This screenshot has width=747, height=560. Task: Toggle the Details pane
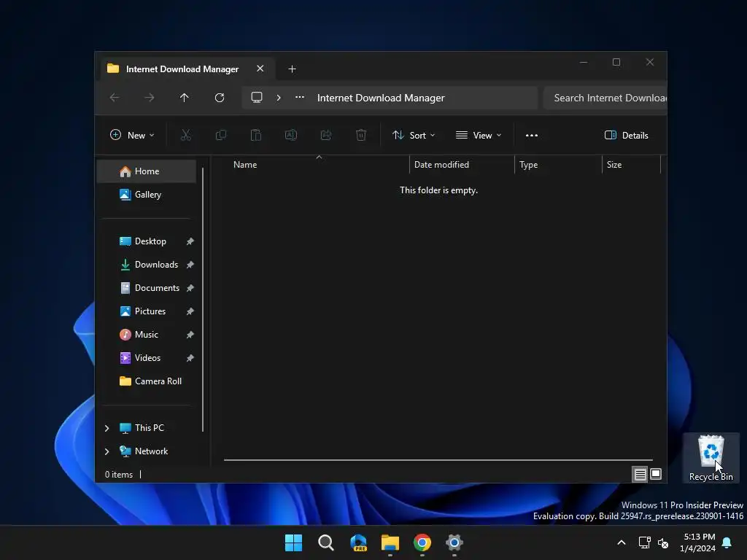(626, 135)
